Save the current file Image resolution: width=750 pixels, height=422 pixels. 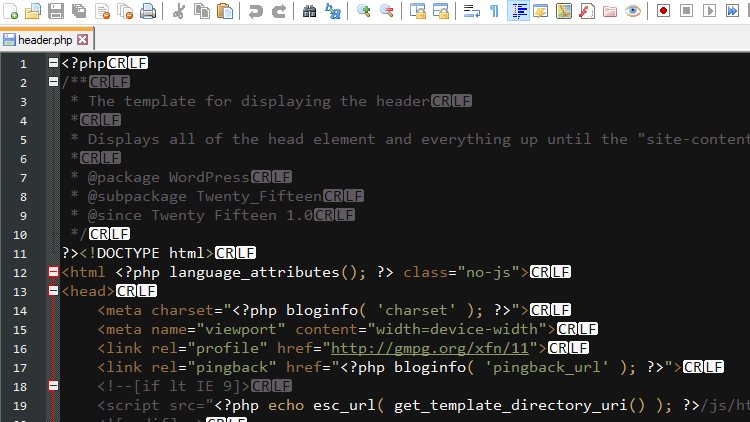tap(56, 11)
